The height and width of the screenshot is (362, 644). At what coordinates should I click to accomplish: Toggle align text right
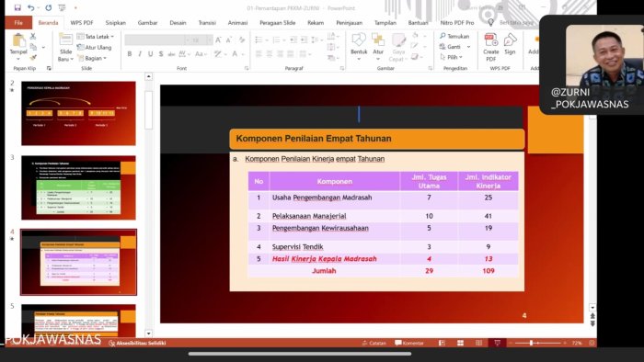click(280, 53)
